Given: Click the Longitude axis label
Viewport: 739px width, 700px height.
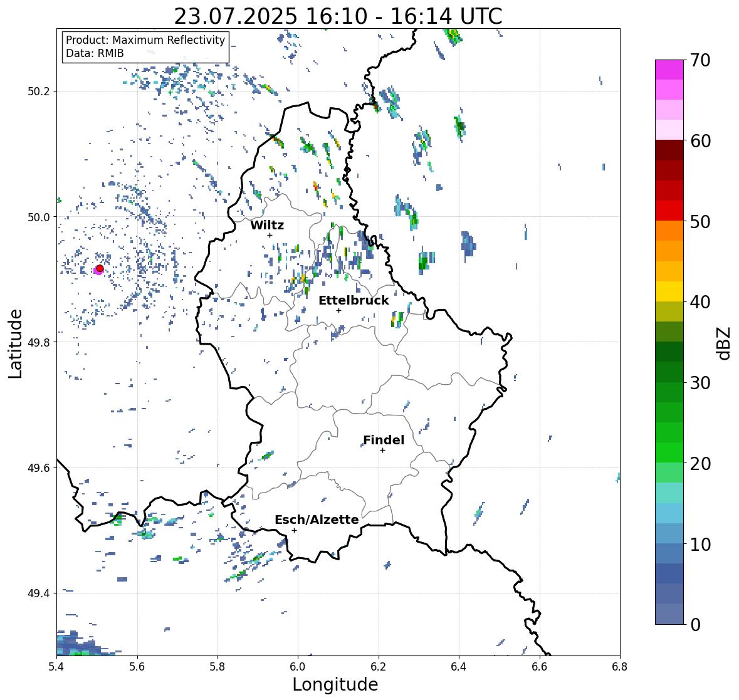Looking at the screenshot, I should pyautogui.click(x=335, y=684).
